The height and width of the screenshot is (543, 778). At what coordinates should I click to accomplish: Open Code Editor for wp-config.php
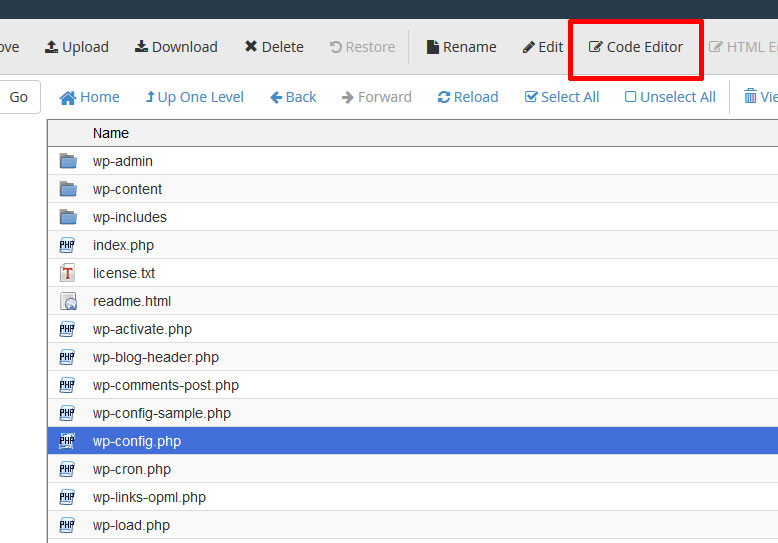[x=636, y=47]
